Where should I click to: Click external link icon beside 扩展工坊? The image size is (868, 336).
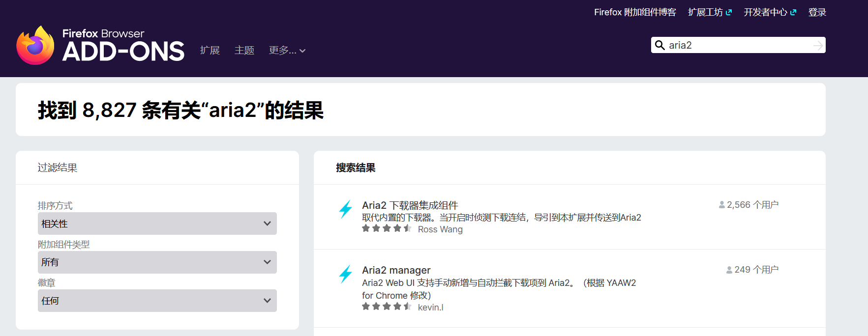(x=729, y=12)
